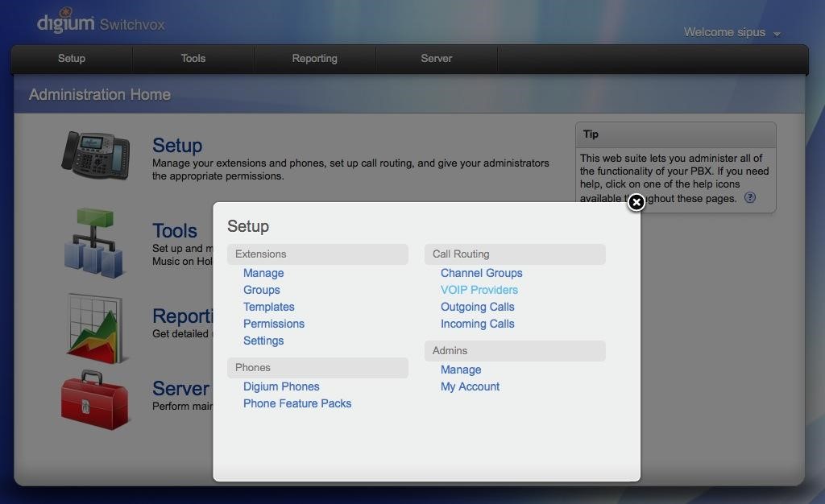Click Manage under Extensions
The width and height of the screenshot is (825, 504).
pos(263,273)
